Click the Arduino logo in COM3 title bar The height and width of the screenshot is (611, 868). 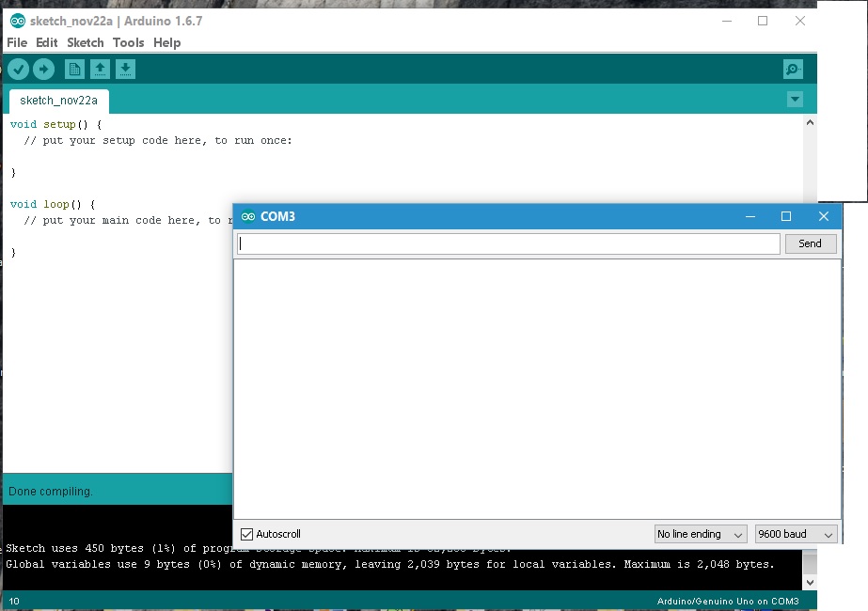[248, 216]
